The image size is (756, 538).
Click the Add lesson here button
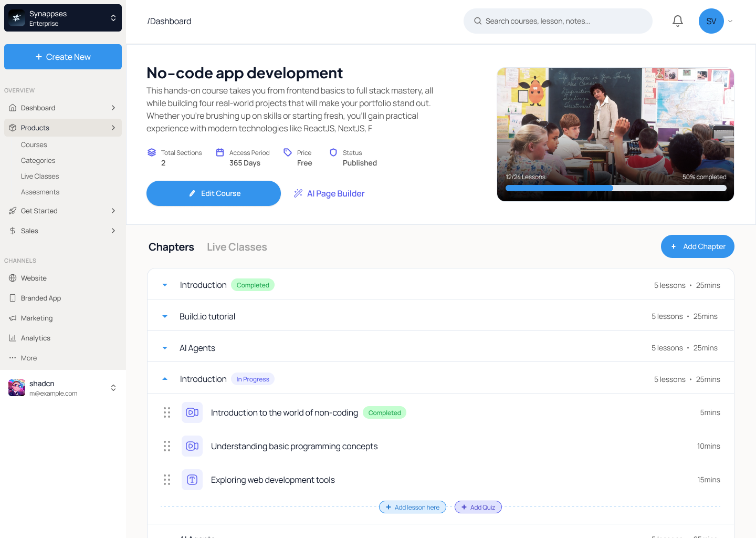click(x=413, y=507)
